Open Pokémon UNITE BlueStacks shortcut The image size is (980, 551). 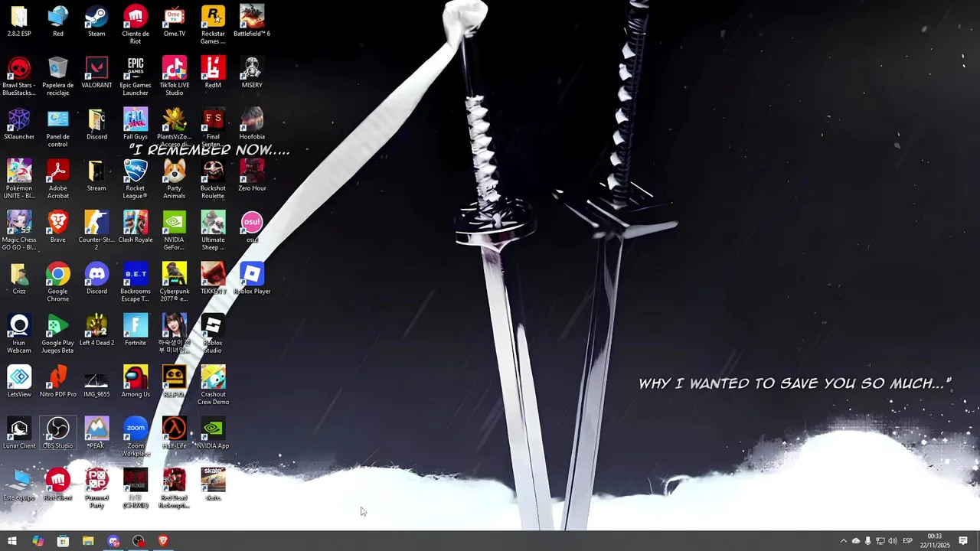[x=19, y=179]
